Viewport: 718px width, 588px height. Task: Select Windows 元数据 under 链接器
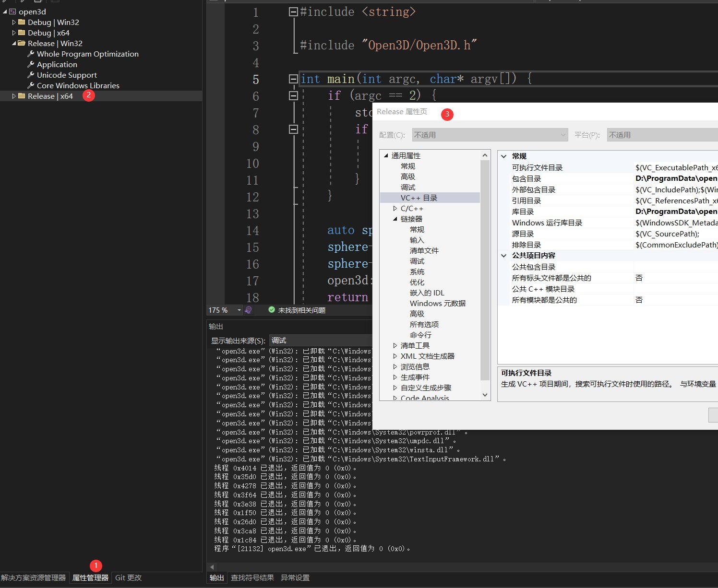pos(438,303)
